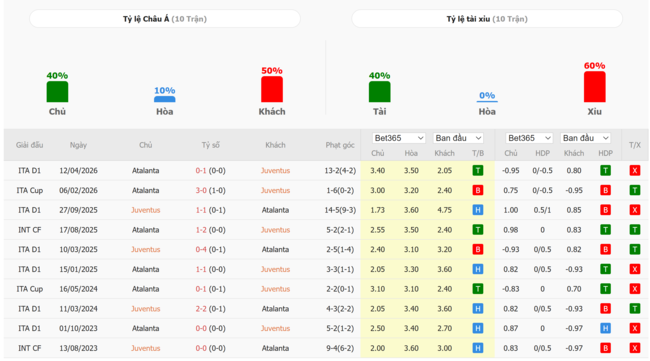Image resolution: width=650 pixels, height=361 pixels.
Task: Click handicap 0.5/1 in 27/09/2025 row
Action: [x=542, y=210]
